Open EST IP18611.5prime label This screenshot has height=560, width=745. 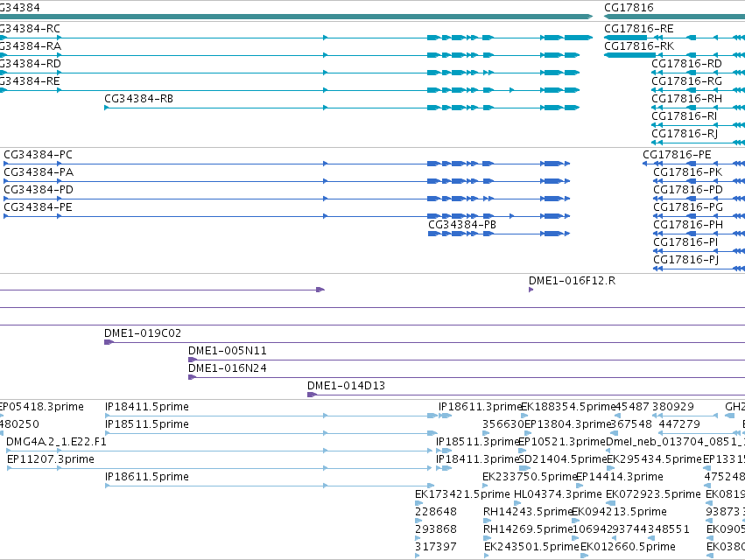147,477
